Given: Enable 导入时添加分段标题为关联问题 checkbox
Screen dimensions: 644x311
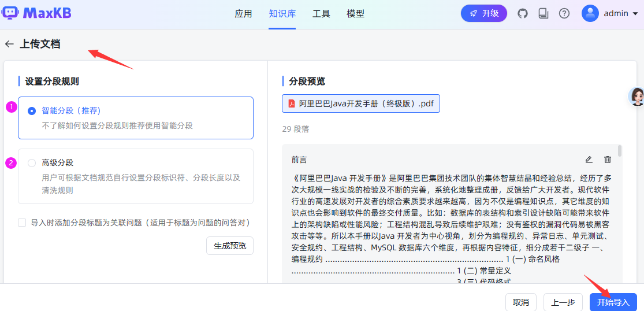Looking at the screenshot, I should [22, 223].
